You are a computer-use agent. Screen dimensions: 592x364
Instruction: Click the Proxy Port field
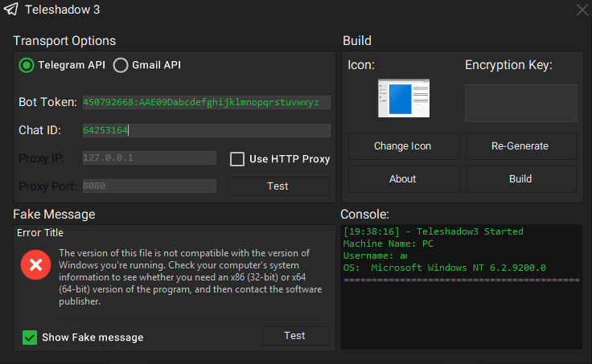coord(149,186)
